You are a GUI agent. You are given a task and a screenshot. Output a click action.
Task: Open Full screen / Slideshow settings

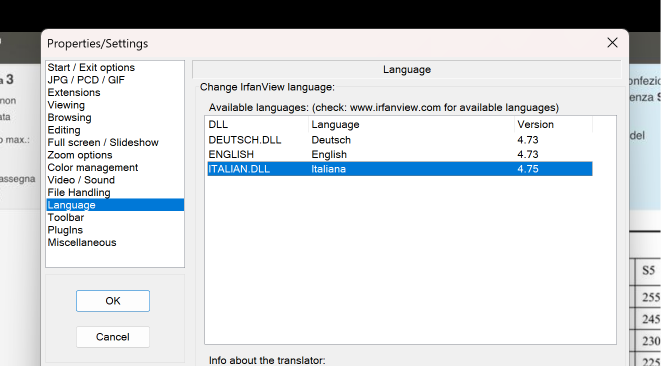pos(115,143)
